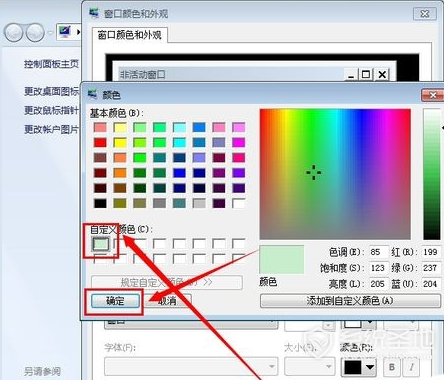Open the font size dropdown

310,367
